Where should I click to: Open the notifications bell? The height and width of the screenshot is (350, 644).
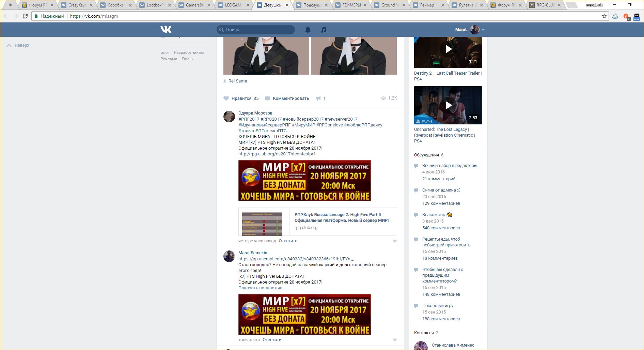click(x=308, y=30)
